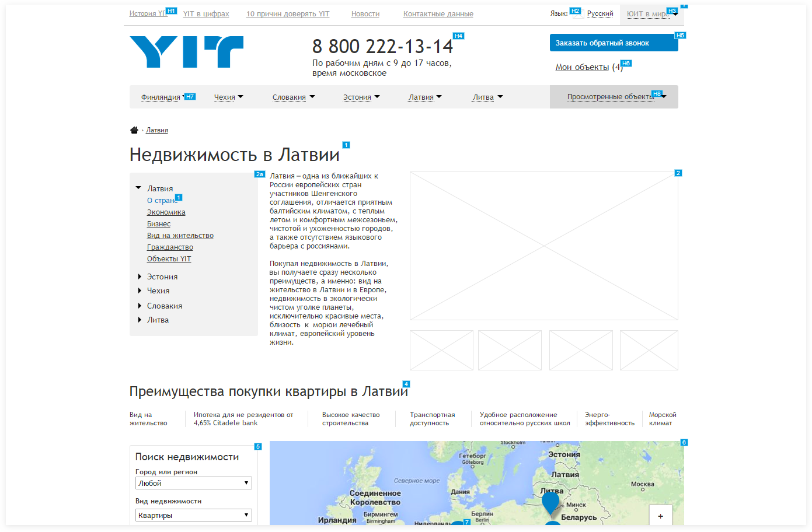Select the fourth small thumbnail
Image resolution: width=812 pixels, height=532 pixels.
649,350
